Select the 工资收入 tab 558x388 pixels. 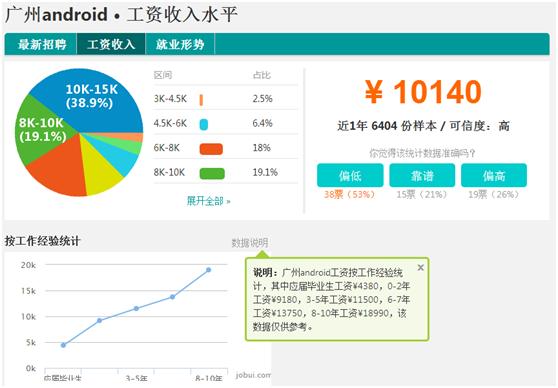click(x=111, y=44)
